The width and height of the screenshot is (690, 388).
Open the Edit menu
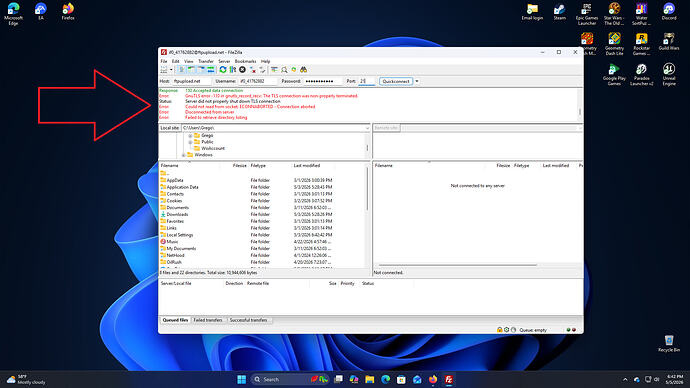(176, 61)
